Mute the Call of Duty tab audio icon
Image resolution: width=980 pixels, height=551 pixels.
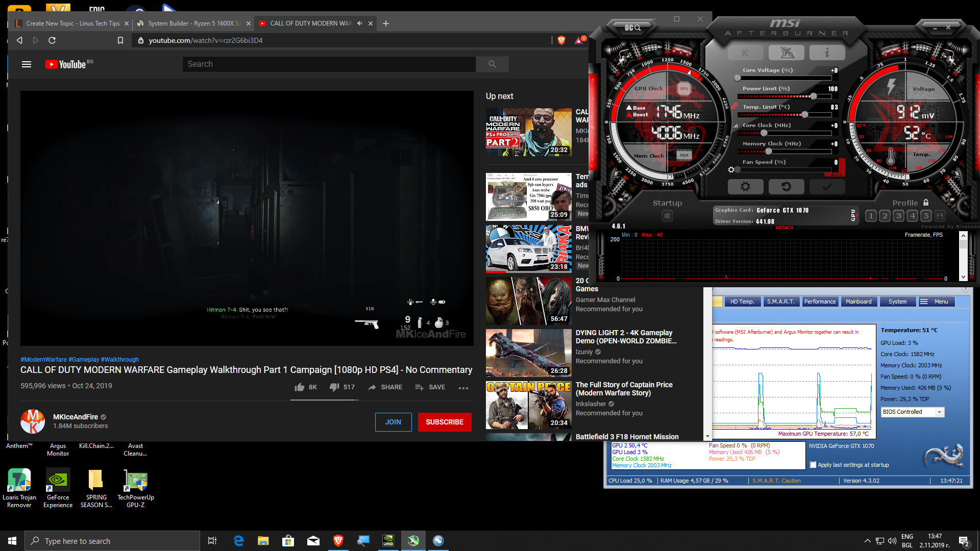tap(359, 23)
